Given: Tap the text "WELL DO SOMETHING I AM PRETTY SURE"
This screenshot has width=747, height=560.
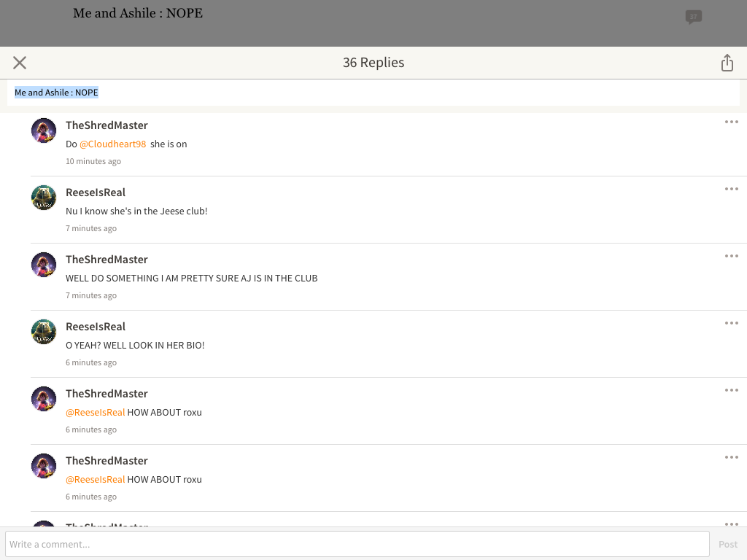Looking at the screenshot, I should [x=152, y=278].
